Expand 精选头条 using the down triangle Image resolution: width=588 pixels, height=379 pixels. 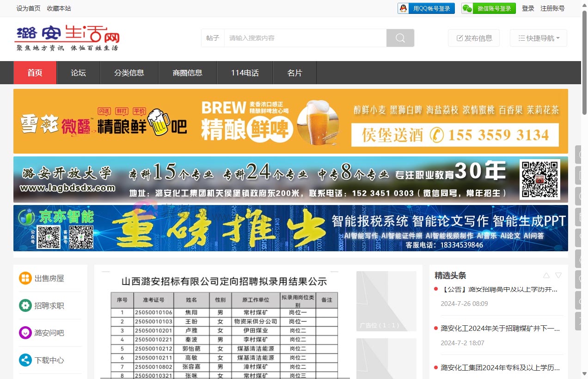pyautogui.click(x=559, y=275)
